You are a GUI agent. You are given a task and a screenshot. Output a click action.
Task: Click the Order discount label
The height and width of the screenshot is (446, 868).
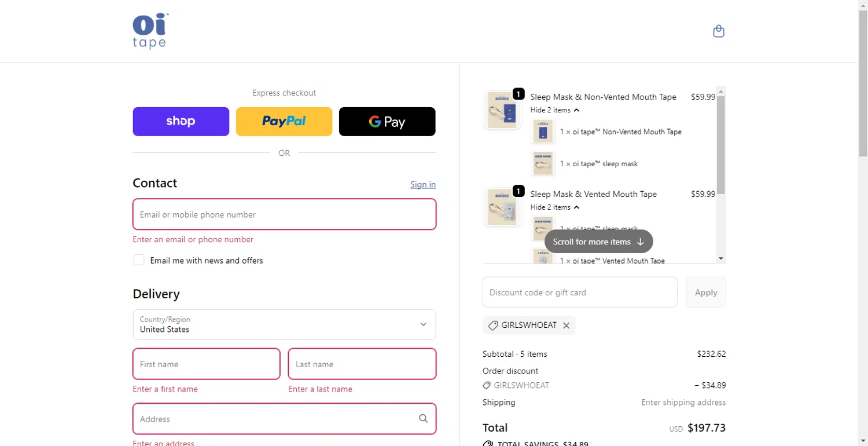tap(510, 371)
